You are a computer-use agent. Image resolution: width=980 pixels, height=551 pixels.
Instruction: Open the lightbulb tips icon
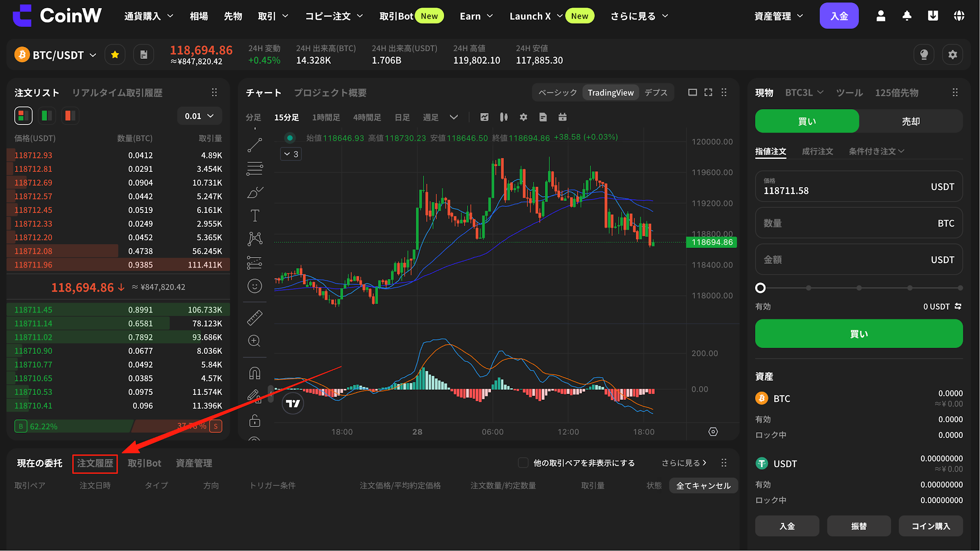(924, 55)
